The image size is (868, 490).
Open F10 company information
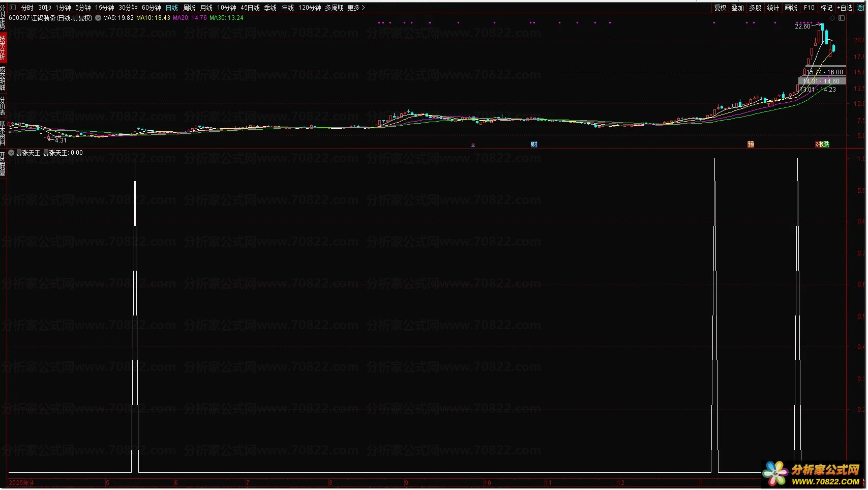pyautogui.click(x=809, y=8)
